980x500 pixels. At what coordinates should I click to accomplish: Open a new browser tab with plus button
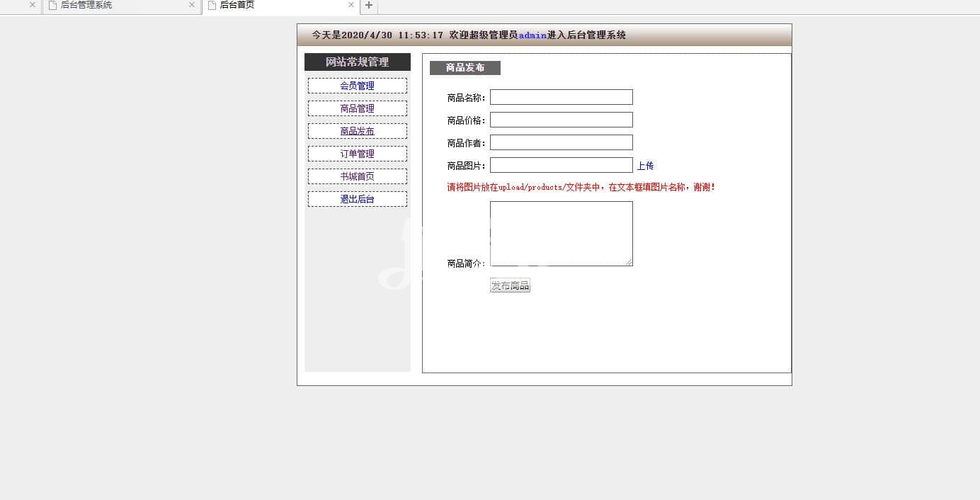[x=368, y=6]
